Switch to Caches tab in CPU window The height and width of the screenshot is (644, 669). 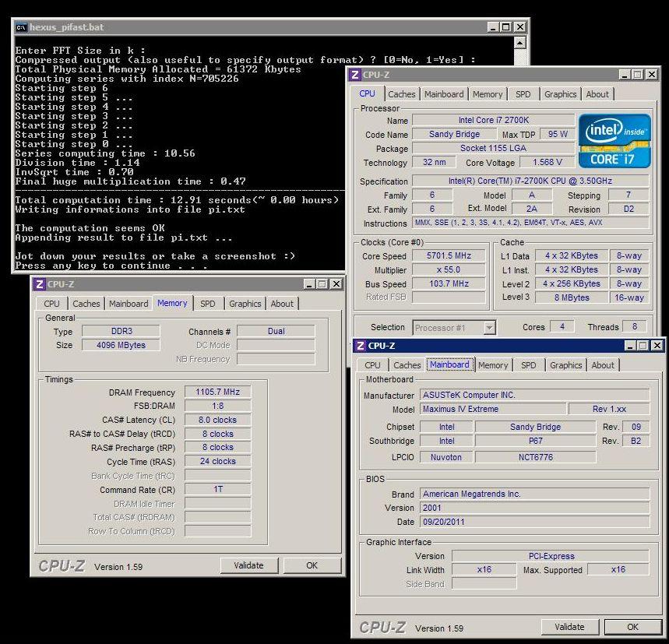click(402, 94)
